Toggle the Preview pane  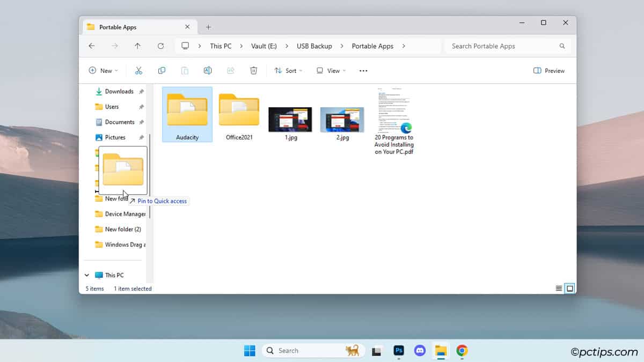(548, 70)
